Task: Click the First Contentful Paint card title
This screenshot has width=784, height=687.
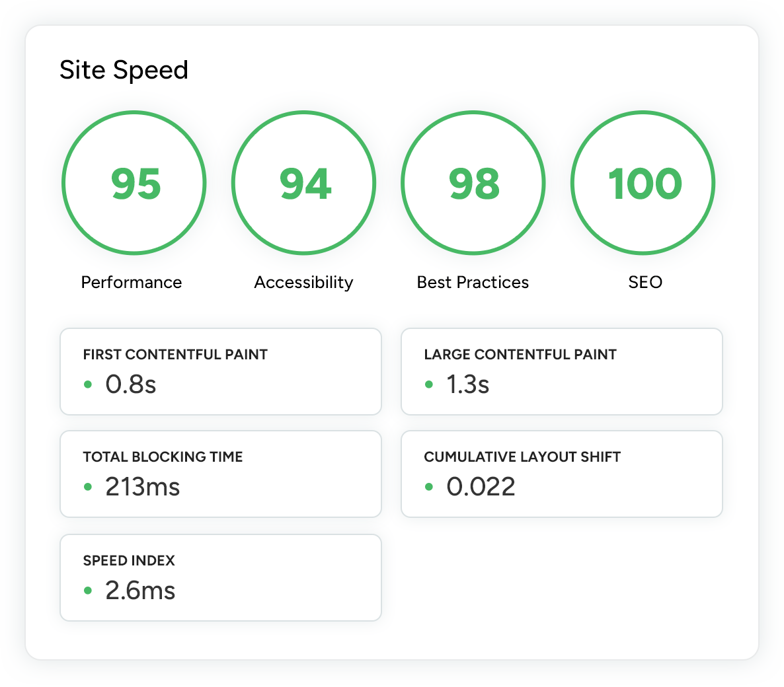Action: (x=175, y=355)
